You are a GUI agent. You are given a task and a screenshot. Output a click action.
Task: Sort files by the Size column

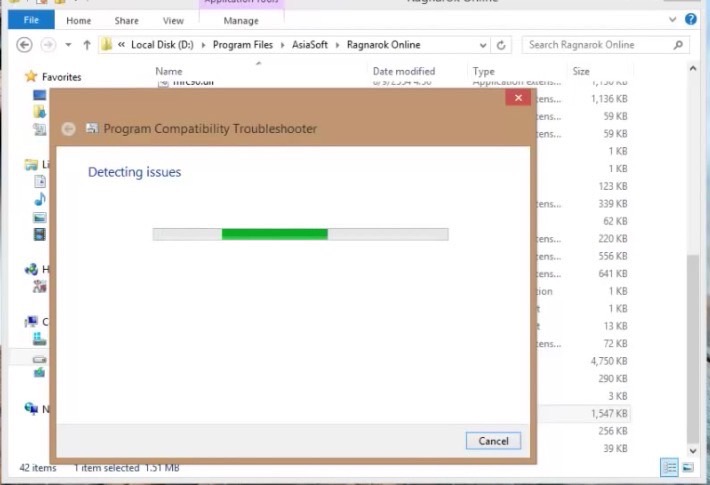click(x=581, y=72)
